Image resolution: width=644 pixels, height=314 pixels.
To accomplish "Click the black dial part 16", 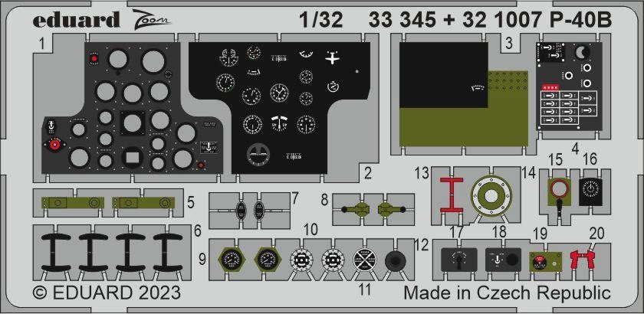I will coord(591,191).
